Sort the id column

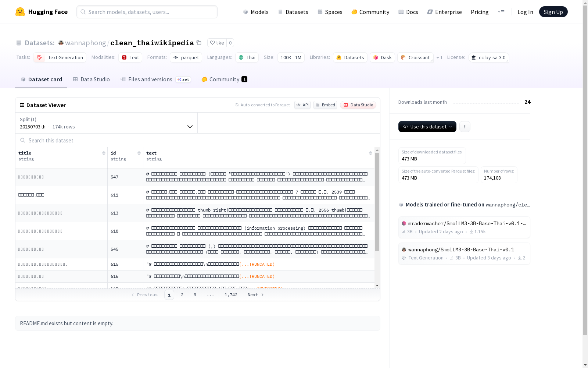tap(139, 153)
